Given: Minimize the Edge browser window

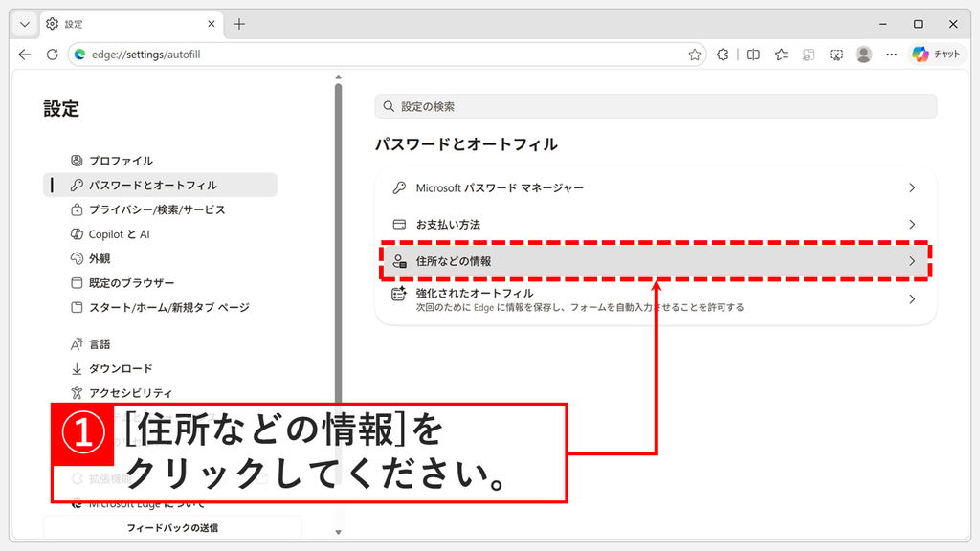Looking at the screenshot, I should click(x=882, y=24).
